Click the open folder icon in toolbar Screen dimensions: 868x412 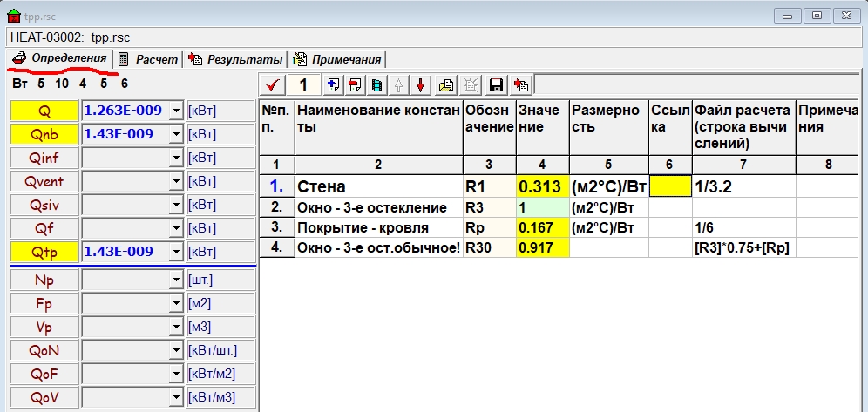coord(445,84)
